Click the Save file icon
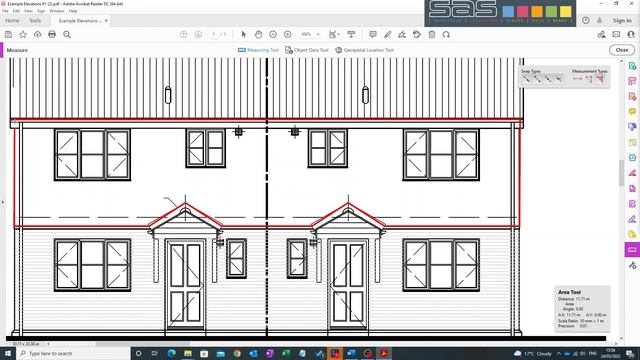This screenshot has width=640, height=360. 8,35
